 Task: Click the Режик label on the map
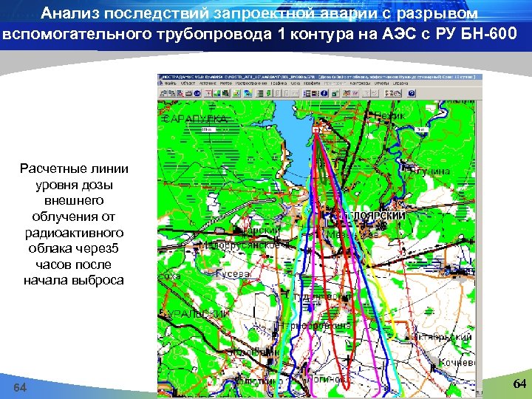point(390,116)
